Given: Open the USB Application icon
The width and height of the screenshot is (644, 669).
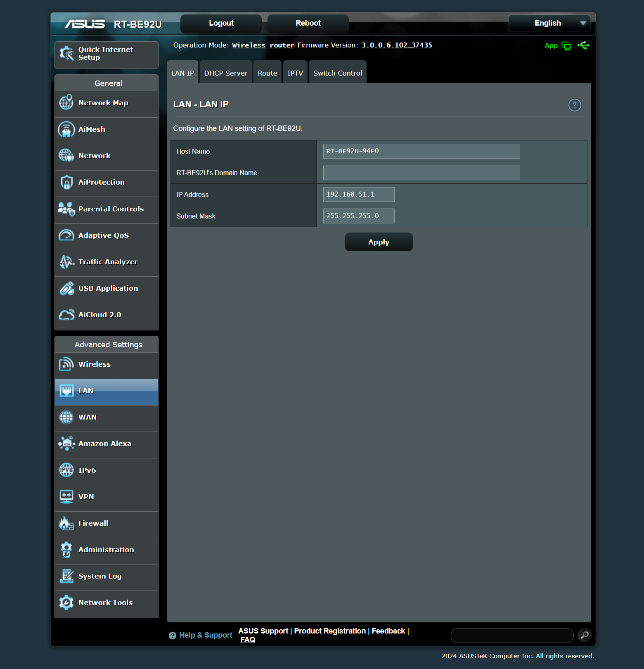Looking at the screenshot, I should coord(66,288).
